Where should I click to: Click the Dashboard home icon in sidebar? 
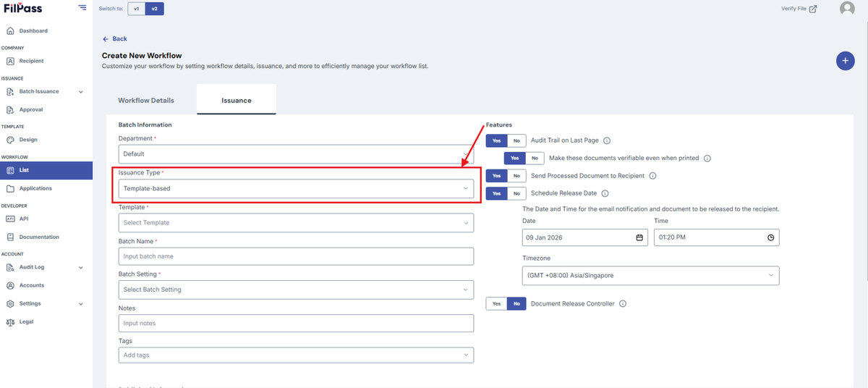coord(10,31)
